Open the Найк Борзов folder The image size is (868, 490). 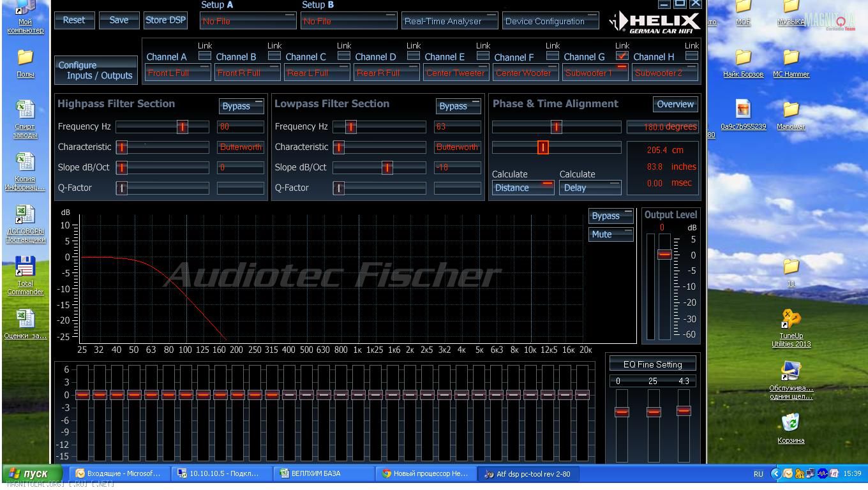(x=743, y=63)
